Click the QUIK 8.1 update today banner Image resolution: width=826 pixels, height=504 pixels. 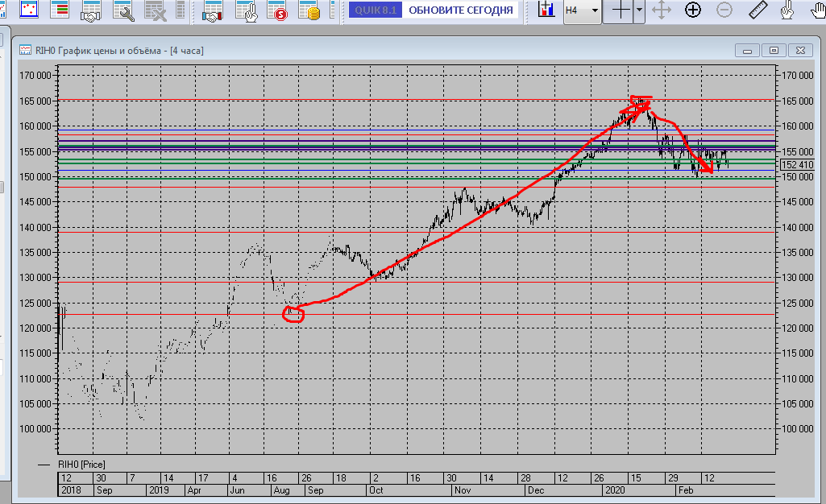point(434,10)
